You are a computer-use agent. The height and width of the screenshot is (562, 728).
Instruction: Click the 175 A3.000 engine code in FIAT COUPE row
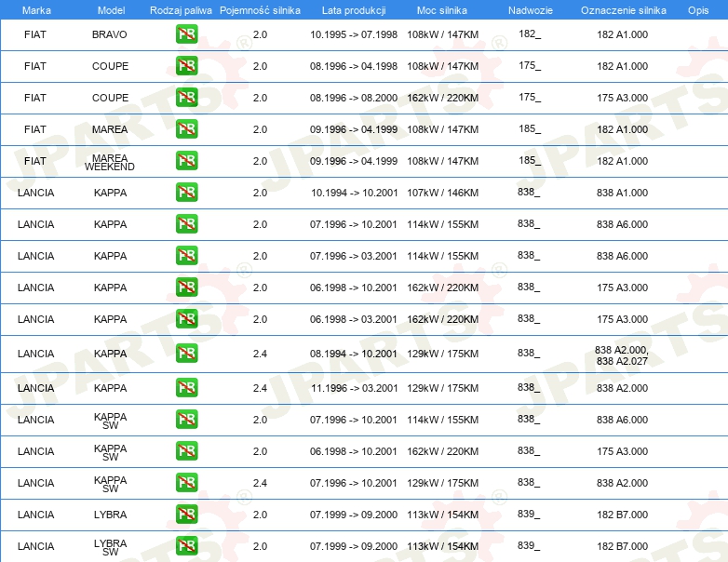tap(622, 98)
